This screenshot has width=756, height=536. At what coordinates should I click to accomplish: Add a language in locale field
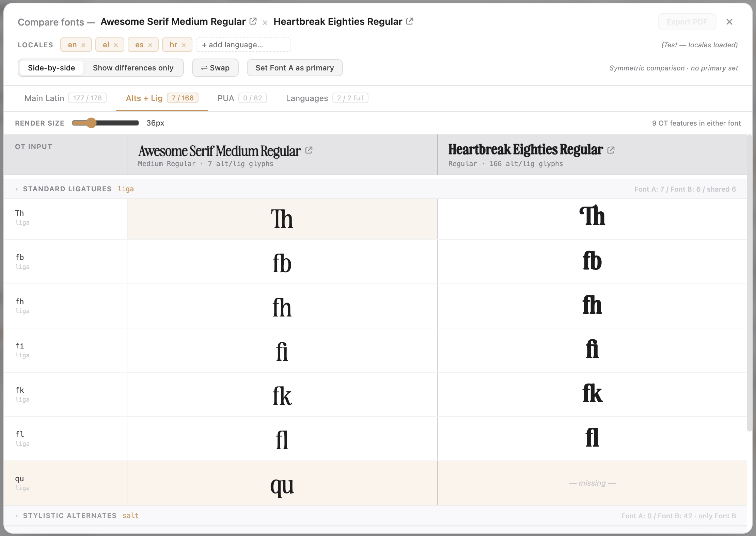(243, 45)
